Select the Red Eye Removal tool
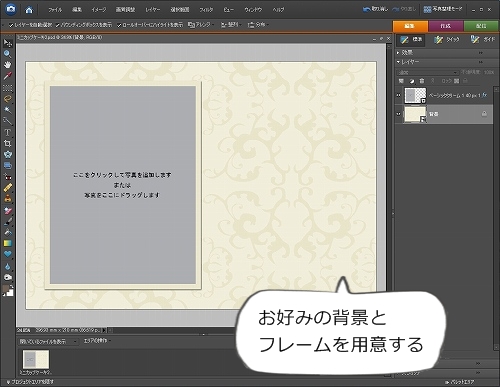This screenshot has height=387, width=500. tap(7, 177)
